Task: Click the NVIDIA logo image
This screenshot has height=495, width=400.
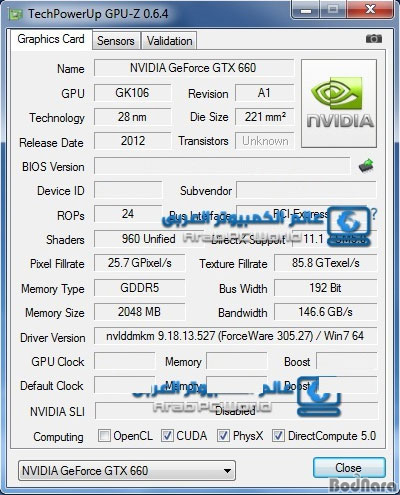Action: (339, 103)
